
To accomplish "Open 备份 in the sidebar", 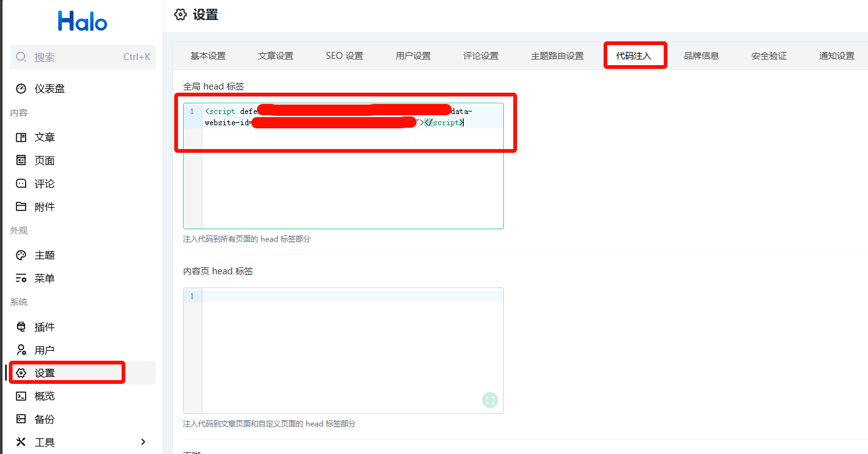I will click(83, 419).
